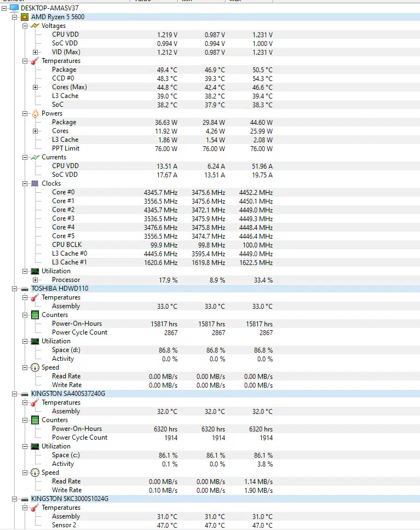The height and width of the screenshot is (530, 420).
Task: Collapse the KINGSTON SKC3000S1024G node
Action: pos(15,499)
